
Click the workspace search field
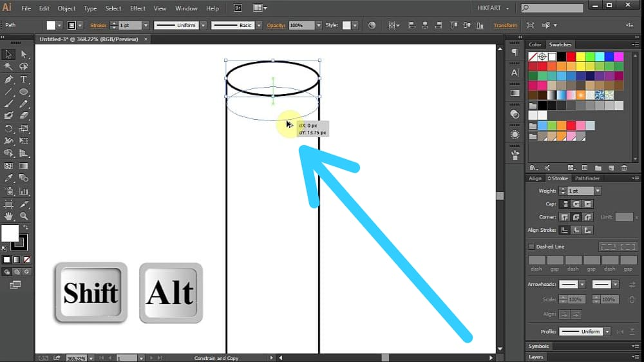point(553,8)
